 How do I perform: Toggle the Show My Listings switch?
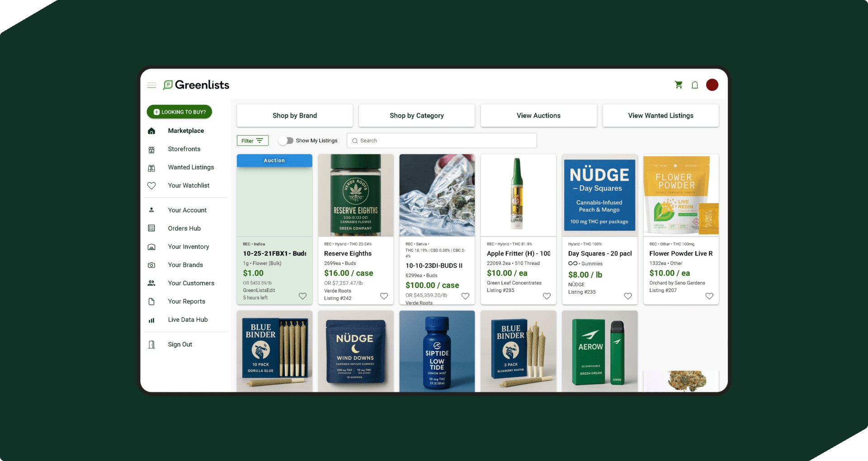(286, 141)
